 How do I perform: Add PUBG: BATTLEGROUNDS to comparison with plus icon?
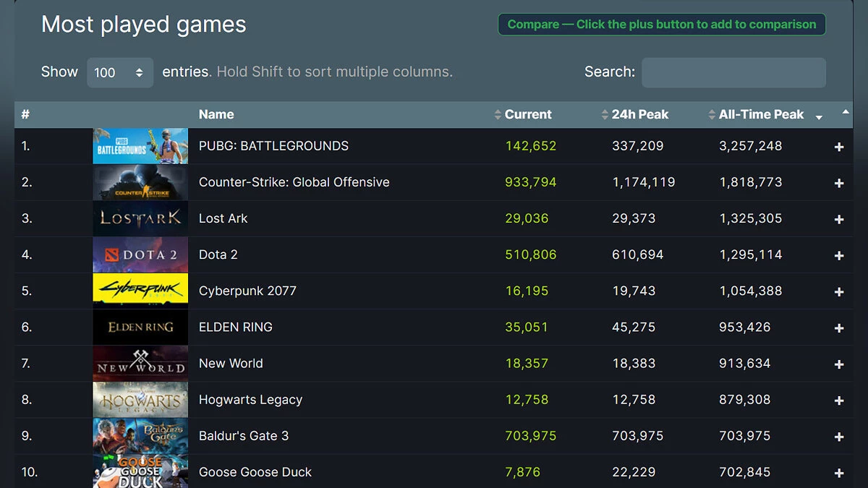pos(839,147)
